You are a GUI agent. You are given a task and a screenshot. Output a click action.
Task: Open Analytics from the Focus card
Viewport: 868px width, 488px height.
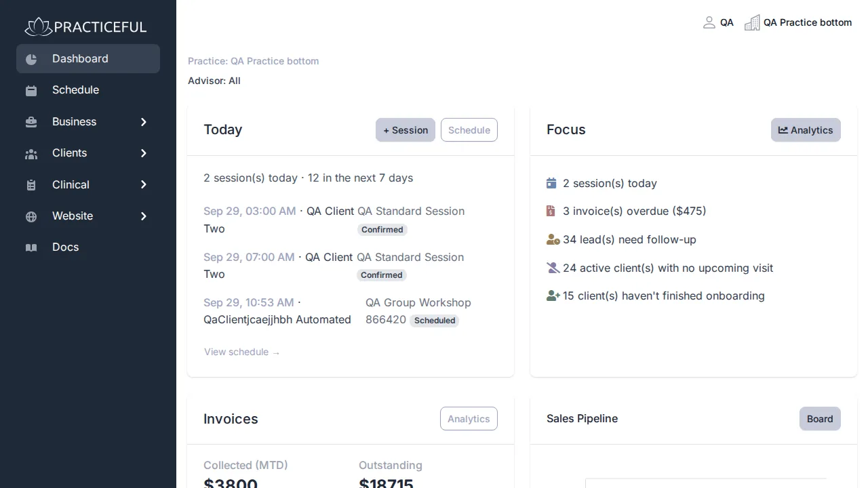(806, 130)
